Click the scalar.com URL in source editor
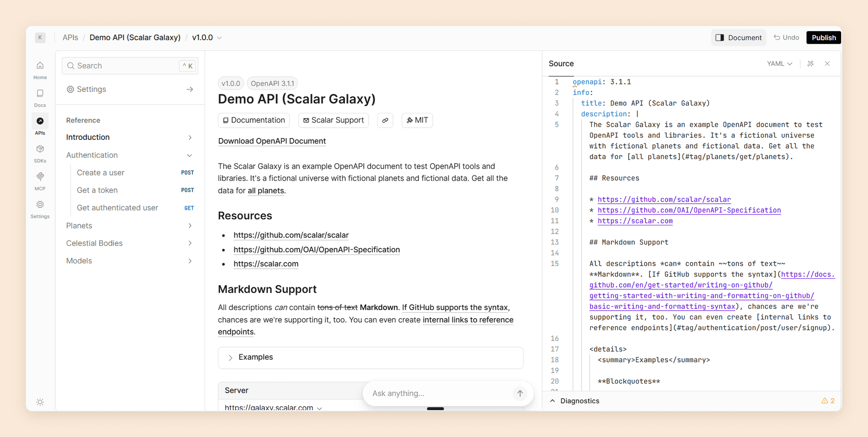This screenshot has width=868, height=437. point(635,221)
